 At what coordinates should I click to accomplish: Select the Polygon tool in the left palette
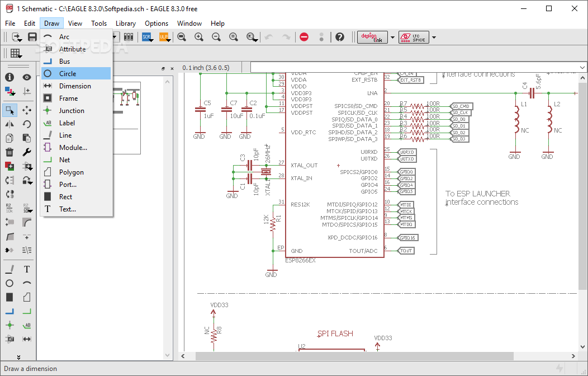[x=27, y=297]
